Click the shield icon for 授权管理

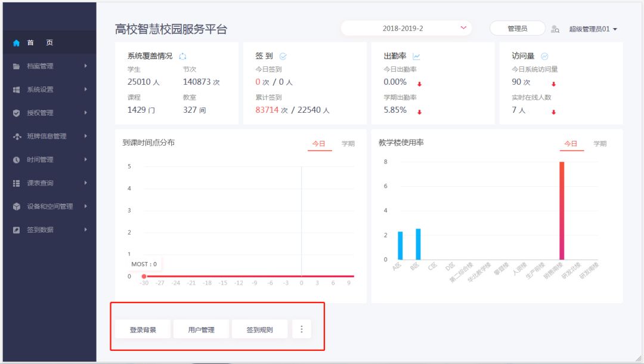16,113
